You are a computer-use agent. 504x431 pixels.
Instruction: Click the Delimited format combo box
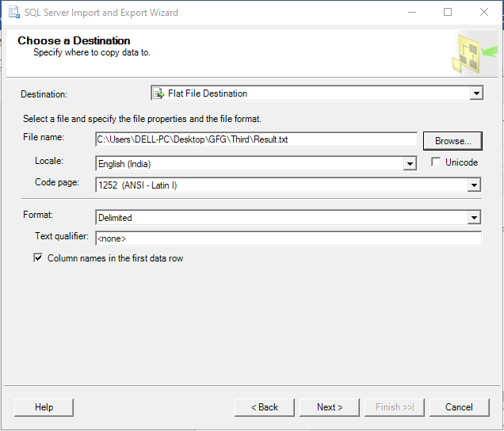click(288, 218)
